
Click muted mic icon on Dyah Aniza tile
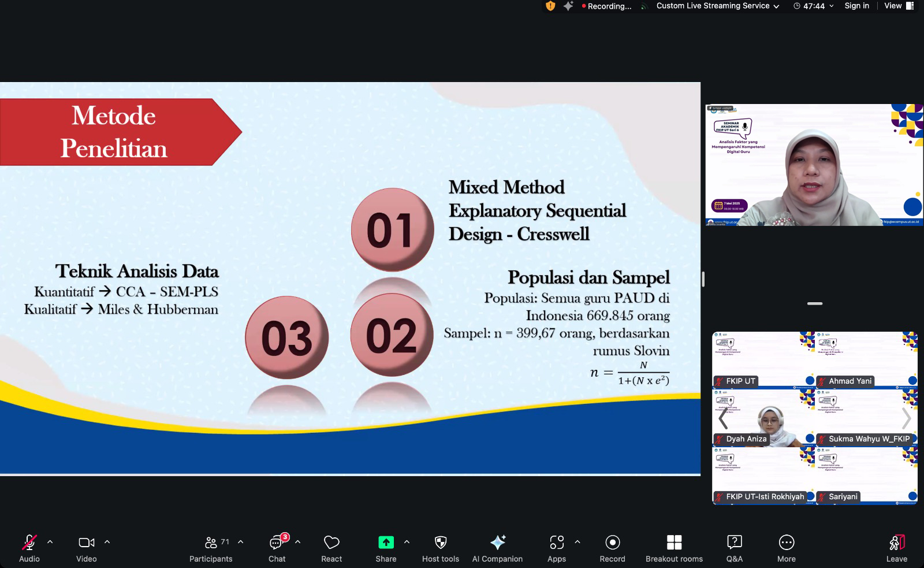[720, 439]
